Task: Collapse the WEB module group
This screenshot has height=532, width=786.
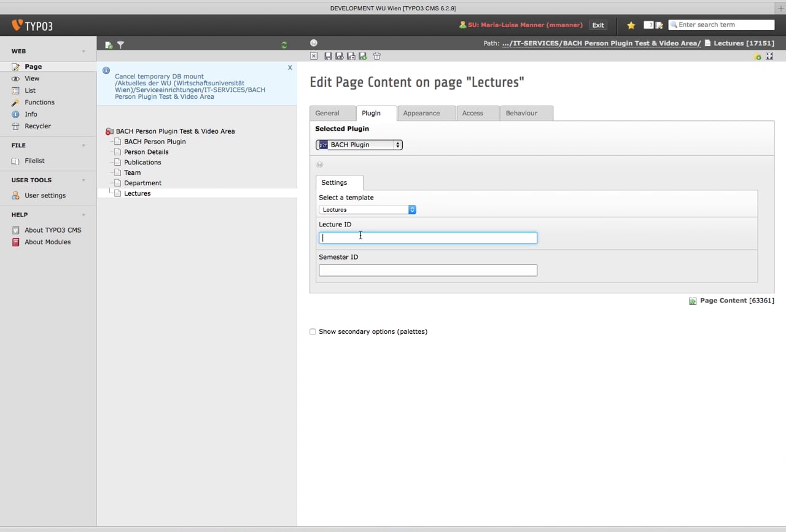Action: click(x=84, y=52)
